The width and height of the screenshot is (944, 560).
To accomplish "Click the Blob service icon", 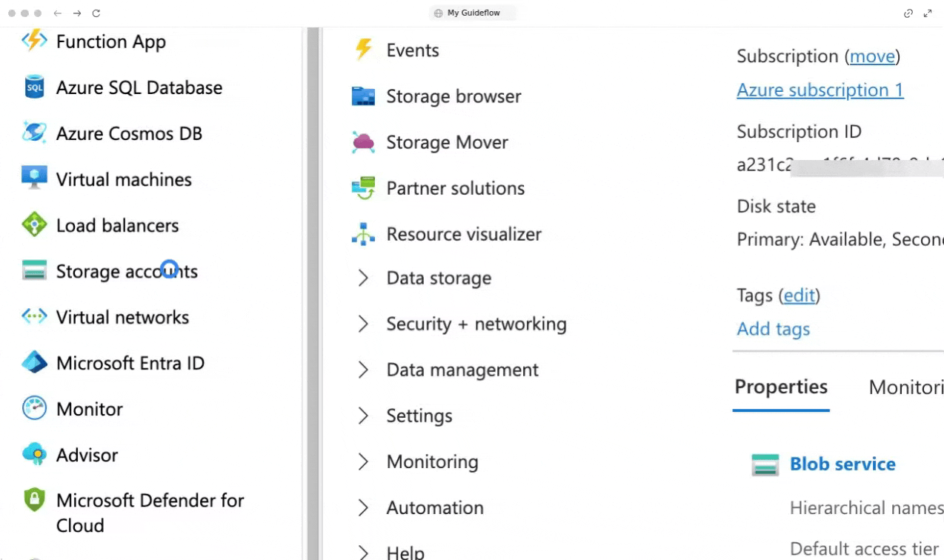I will pyautogui.click(x=765, y=464).
